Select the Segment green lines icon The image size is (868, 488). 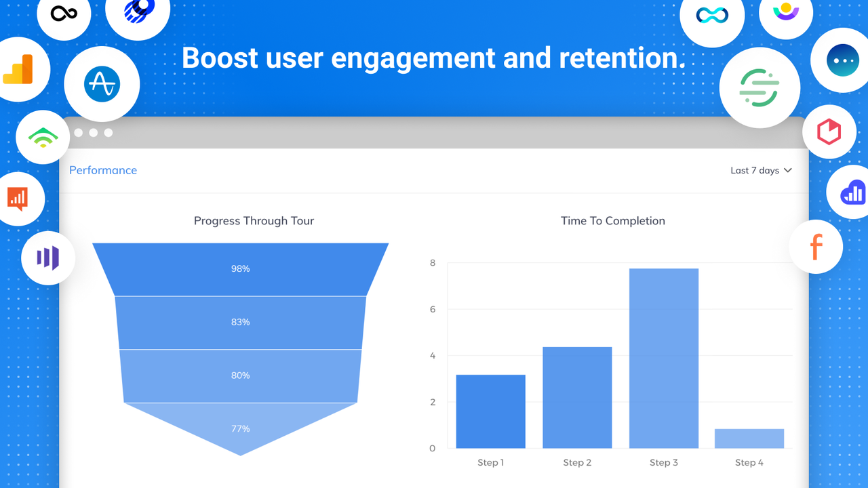(x=759, y=87)
